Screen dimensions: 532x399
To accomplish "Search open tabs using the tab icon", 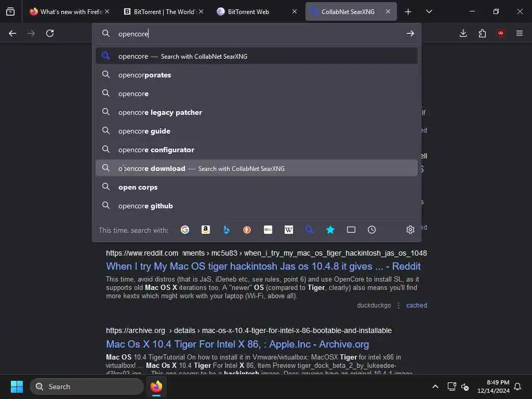I will click(x=351, y=230).
